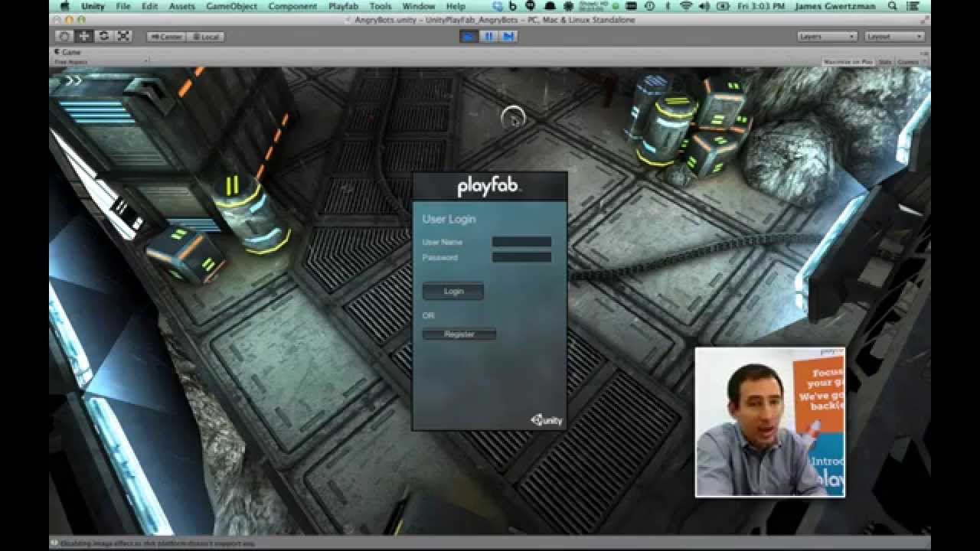Click the battery status icon
Viewport: 980px width, 551px height.
[x=724, y=6]
